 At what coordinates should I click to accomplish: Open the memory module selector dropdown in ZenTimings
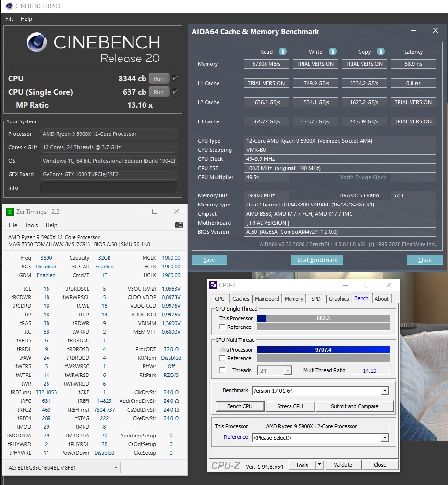coord(62,467)
